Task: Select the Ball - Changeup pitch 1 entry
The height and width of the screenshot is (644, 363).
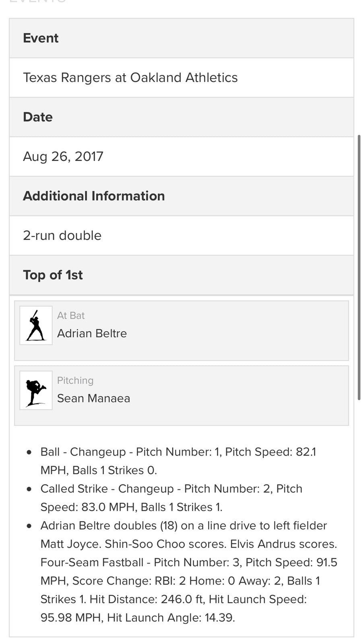Action: [178, 461]
